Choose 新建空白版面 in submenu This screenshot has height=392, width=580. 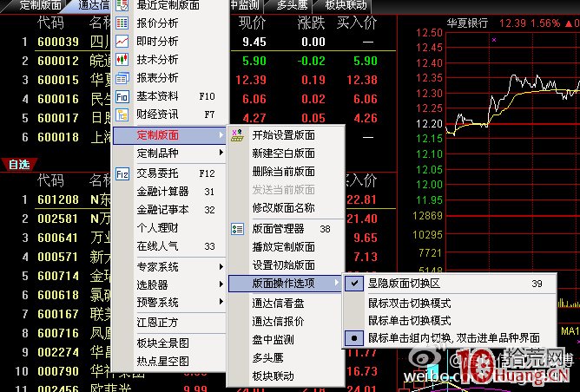point(283,154)
